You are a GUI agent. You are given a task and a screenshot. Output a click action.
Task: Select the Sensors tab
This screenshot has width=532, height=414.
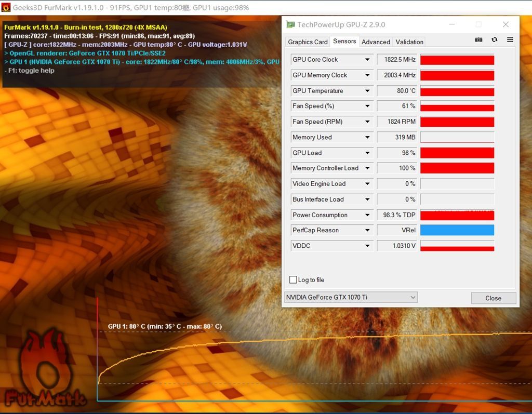point(344,42)
